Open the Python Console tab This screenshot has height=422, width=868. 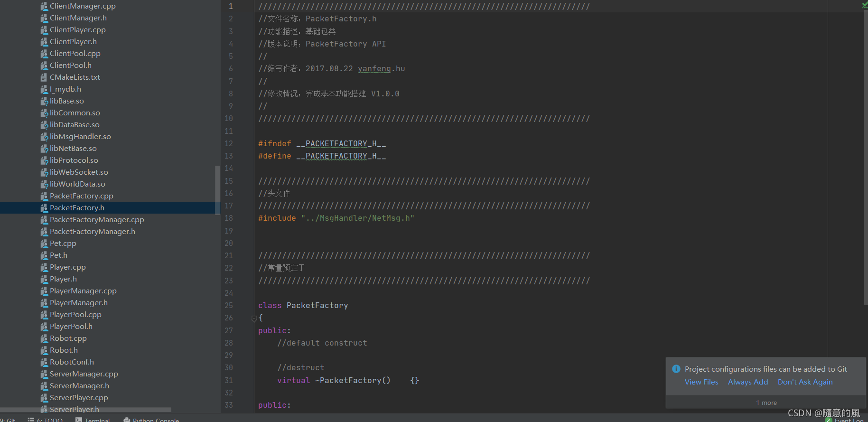(x=151, y=420)
